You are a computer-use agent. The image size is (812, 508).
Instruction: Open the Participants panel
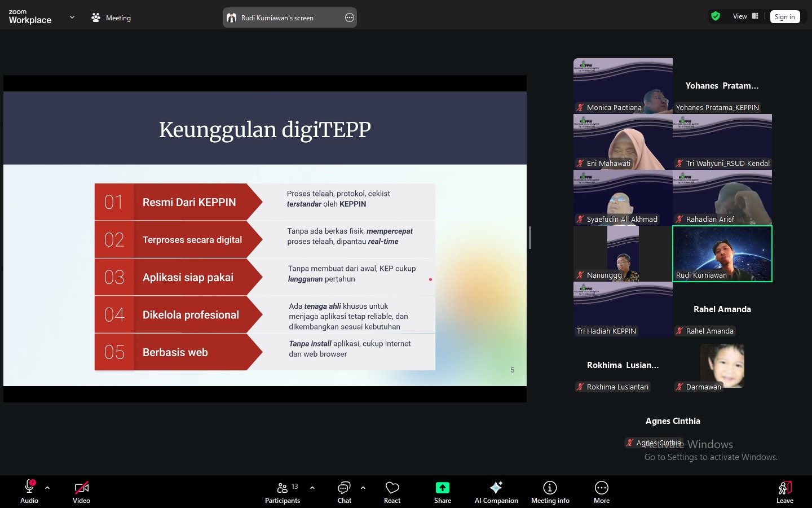tap(283, 492)
